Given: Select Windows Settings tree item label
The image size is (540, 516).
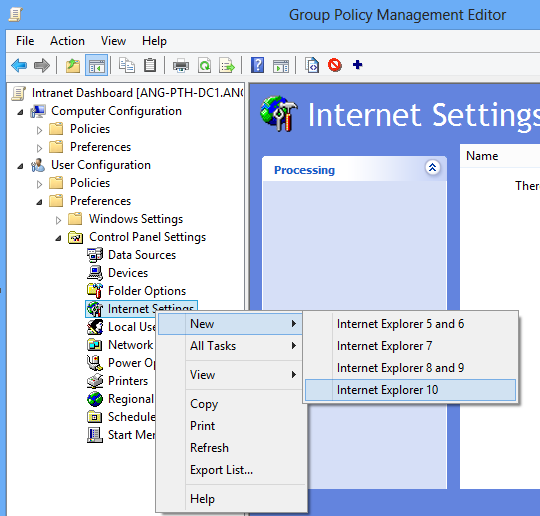Looking at the screenshot, I should coord(136,219).
